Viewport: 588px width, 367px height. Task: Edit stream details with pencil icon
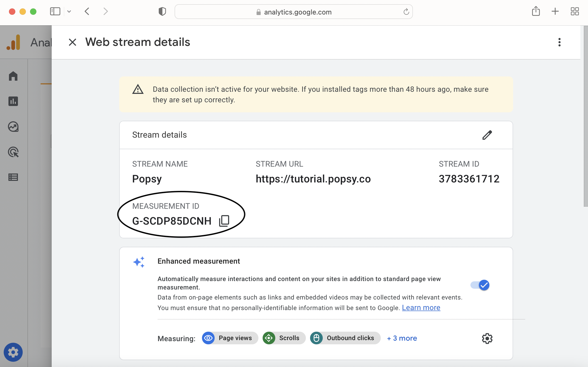[x=487, y=135]
